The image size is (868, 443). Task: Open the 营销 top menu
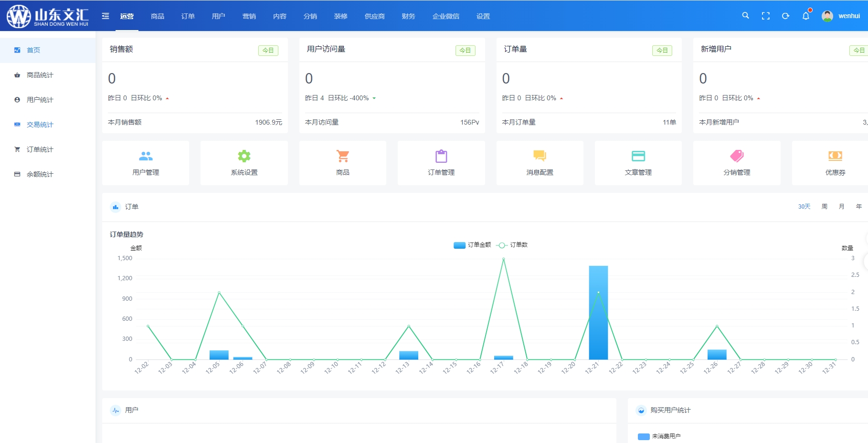coord(249,16)
